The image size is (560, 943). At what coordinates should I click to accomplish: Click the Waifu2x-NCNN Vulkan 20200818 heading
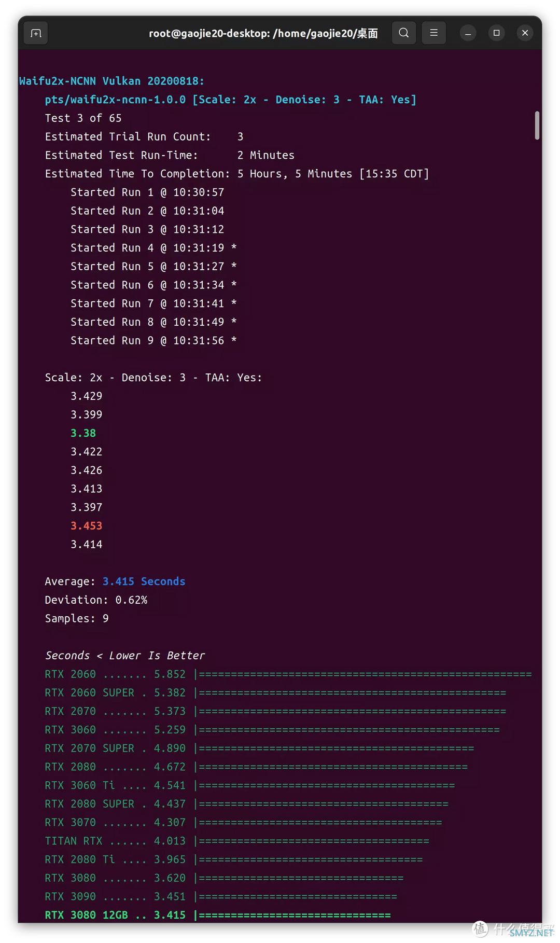coord(111,81)
